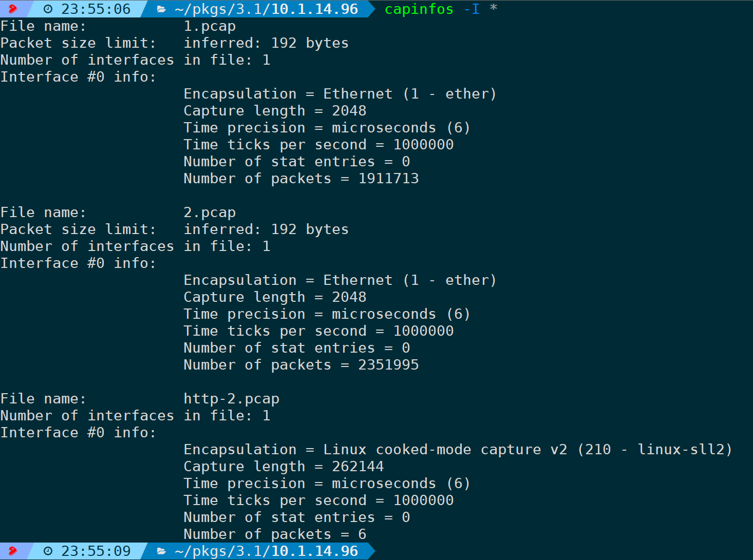Screen dimensions: 753x560
Task: Click the bottom prompt path 10.1.14.96
Action: 314,551
